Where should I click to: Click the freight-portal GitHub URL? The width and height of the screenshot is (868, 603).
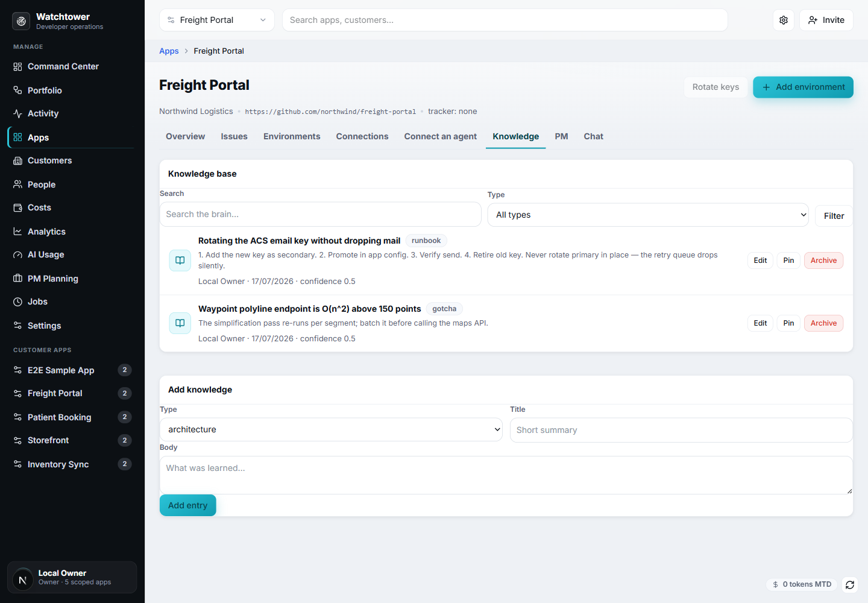point(330,112)
